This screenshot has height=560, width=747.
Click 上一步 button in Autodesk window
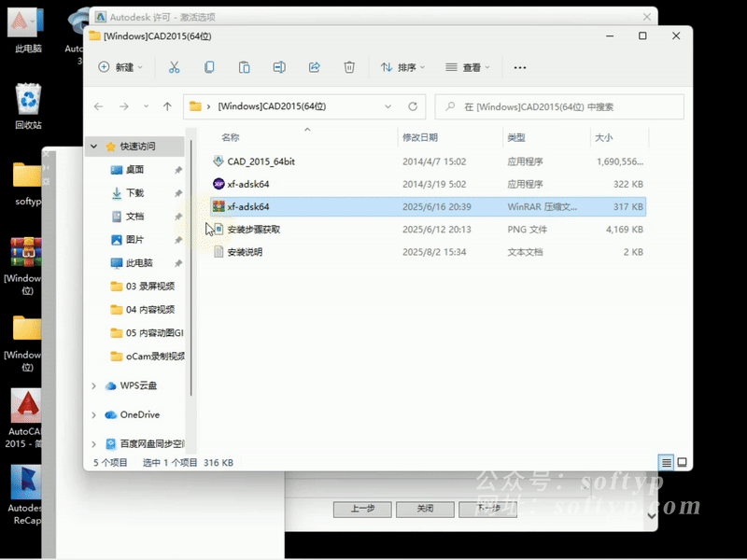[x=362, y=509]
